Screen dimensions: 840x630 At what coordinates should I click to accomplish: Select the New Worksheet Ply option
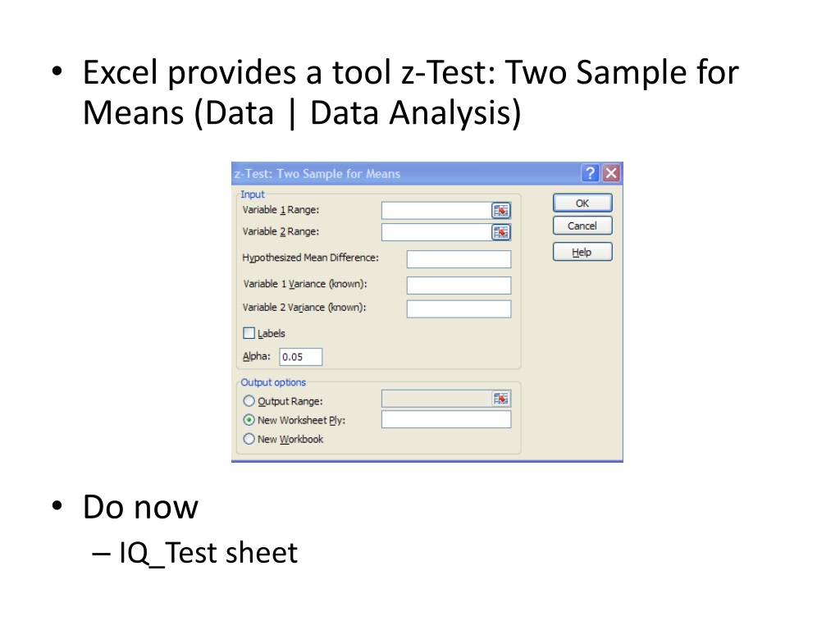(x=249, y=420)
